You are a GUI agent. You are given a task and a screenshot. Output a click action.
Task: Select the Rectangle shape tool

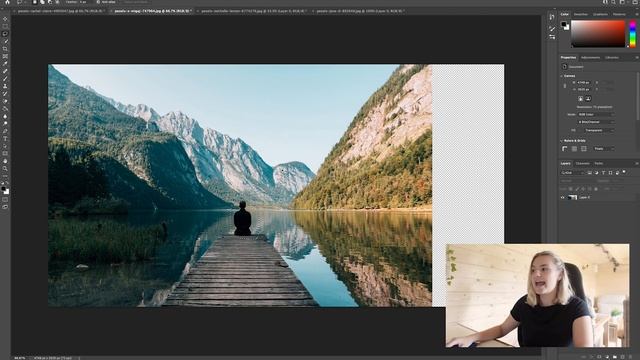pos(5,154)
